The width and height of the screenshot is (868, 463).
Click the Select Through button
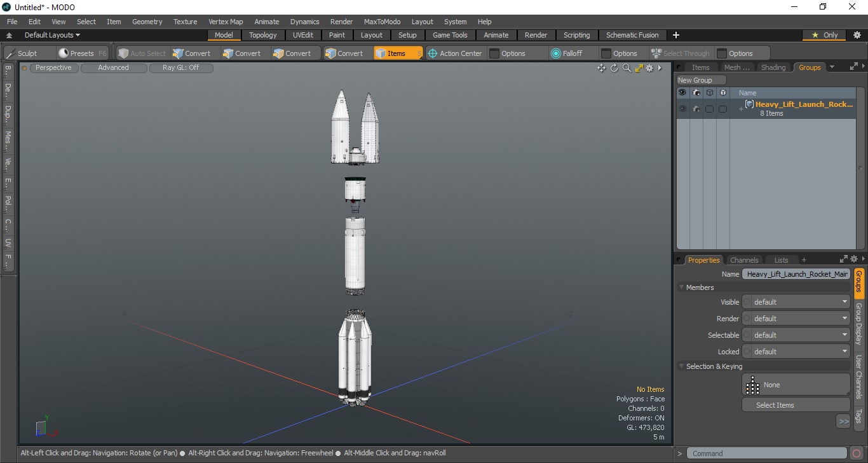(681, 53)
